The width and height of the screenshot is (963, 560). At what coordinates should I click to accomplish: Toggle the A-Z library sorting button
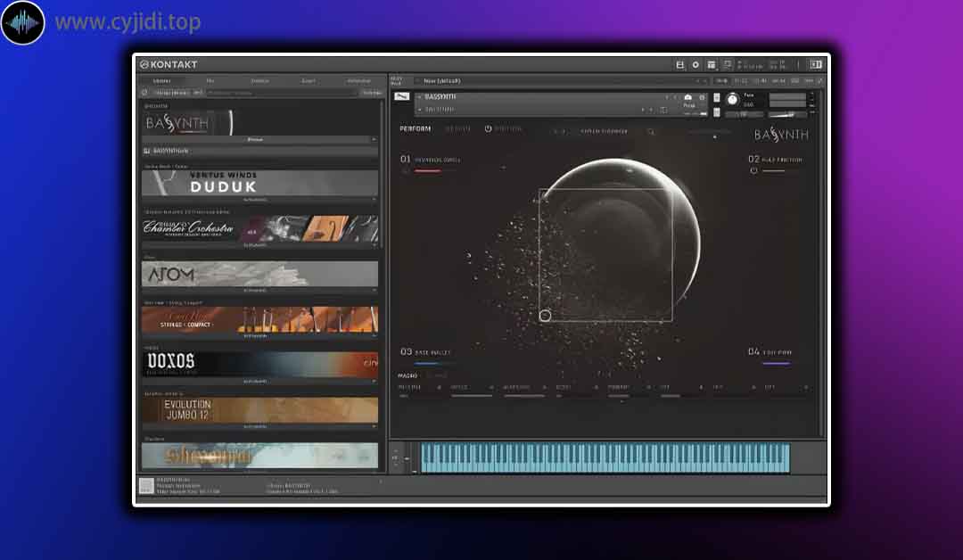pos(198,93)
